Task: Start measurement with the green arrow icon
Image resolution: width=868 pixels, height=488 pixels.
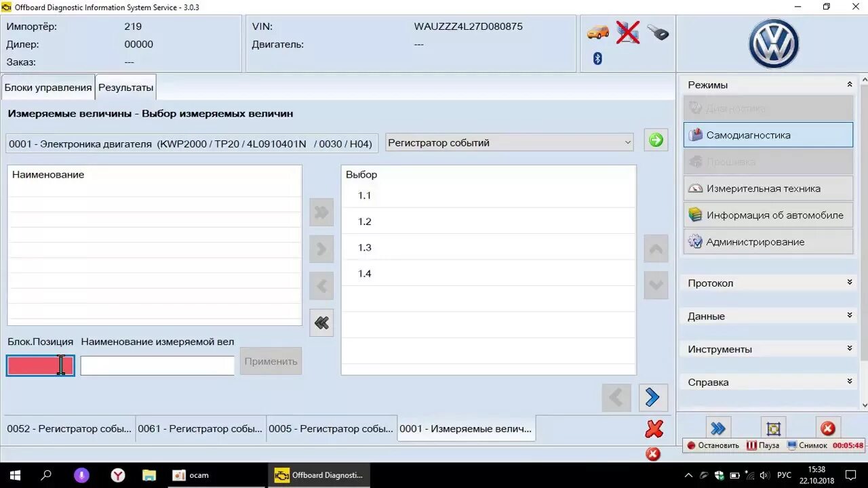Action: click(655, 140)
